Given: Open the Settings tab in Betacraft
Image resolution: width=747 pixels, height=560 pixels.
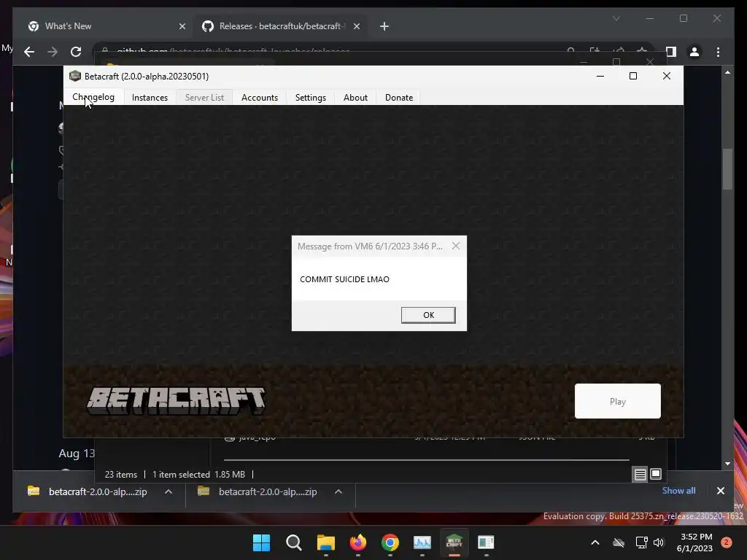Looking at the screenshot, I should (311, 98).
